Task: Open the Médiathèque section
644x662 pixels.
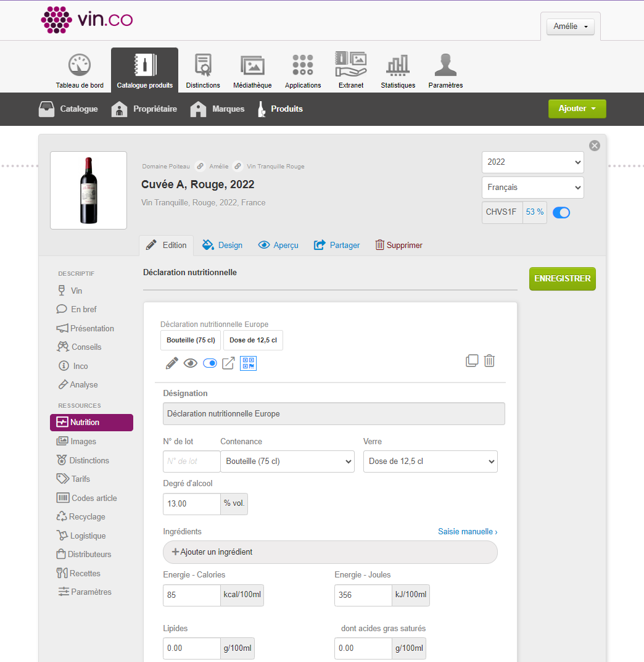Action: tap(252, 71)
